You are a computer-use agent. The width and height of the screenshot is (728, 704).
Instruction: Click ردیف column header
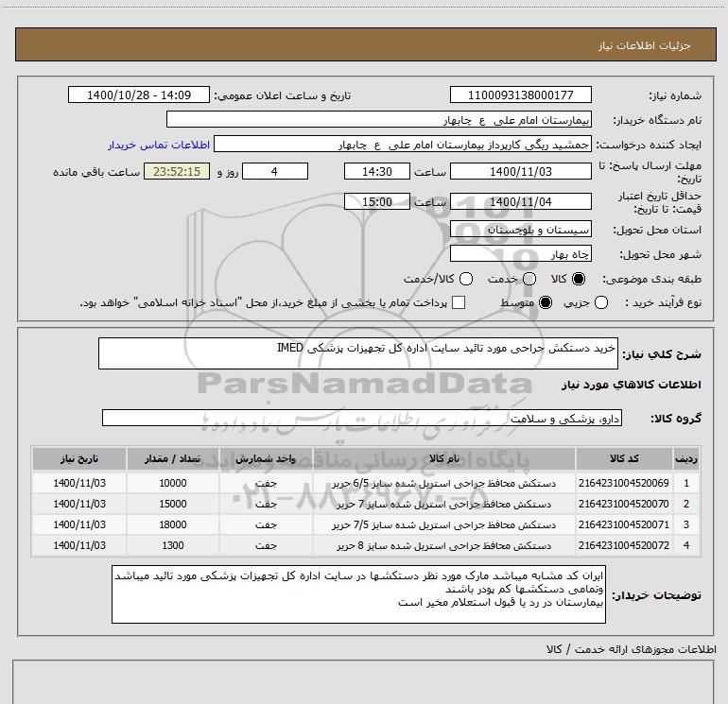[686, 458]
